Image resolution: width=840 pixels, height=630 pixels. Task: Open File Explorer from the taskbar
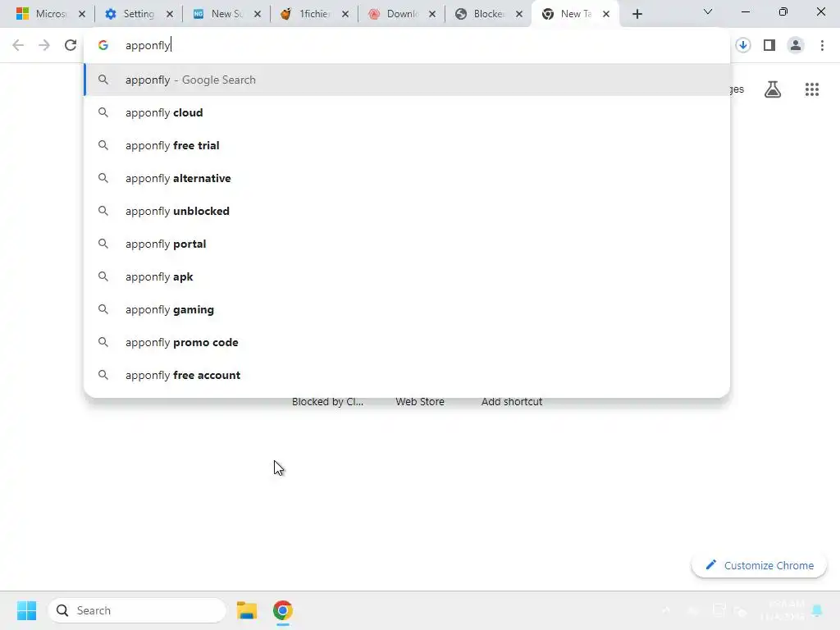(247, 610)
